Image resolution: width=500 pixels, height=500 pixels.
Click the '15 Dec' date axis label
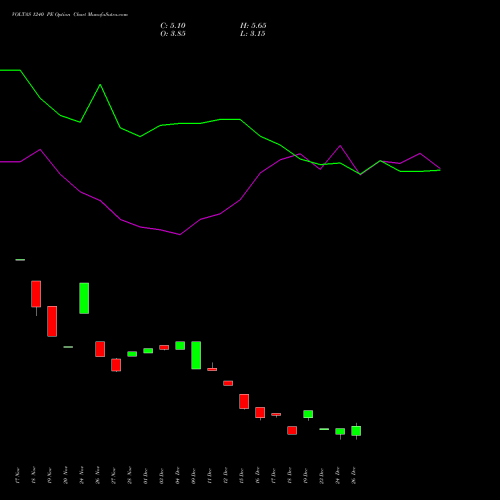point(242,476)
